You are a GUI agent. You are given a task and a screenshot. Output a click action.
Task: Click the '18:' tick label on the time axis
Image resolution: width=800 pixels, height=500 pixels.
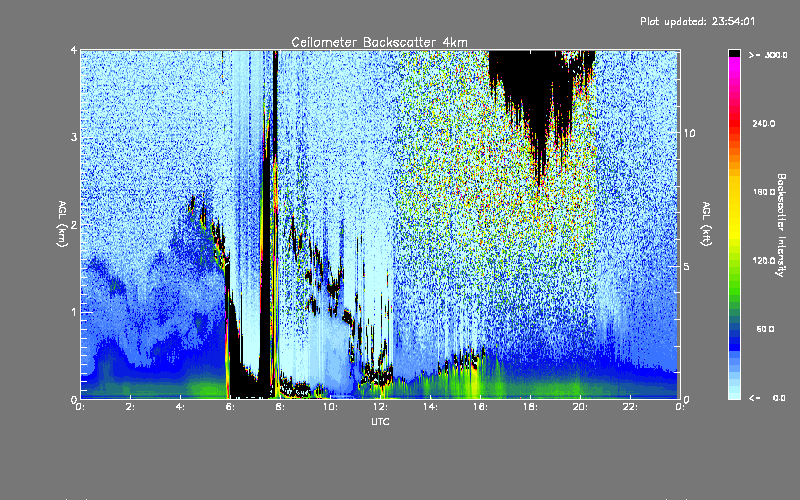coord(530,407)
